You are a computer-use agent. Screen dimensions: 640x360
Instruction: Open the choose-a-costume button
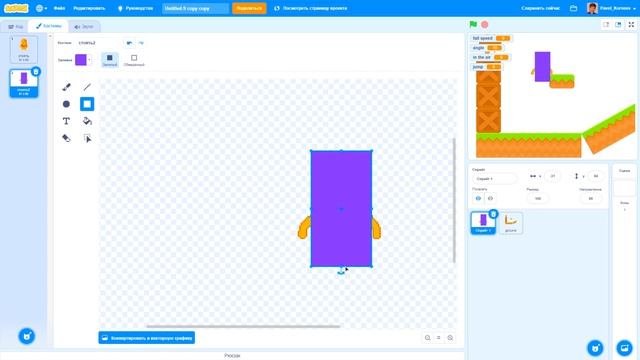coord(27,336)
